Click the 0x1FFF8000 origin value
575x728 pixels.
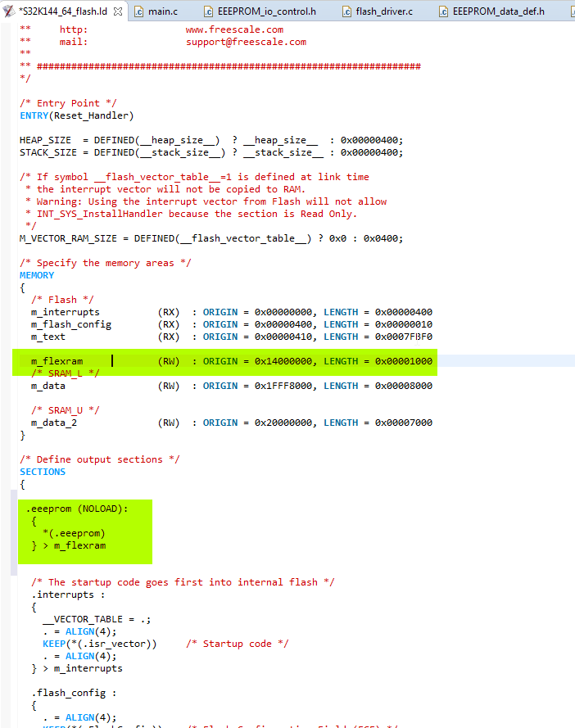[283, 386]
